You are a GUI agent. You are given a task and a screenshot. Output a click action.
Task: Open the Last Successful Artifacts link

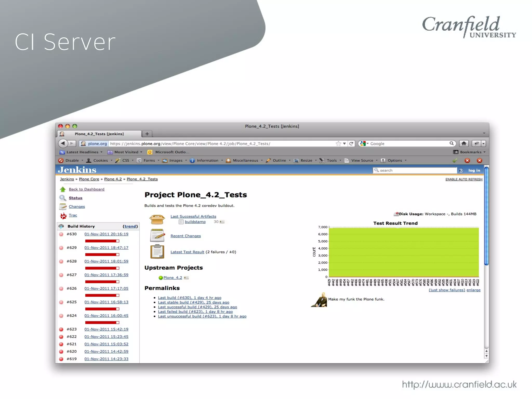[193, 216]
